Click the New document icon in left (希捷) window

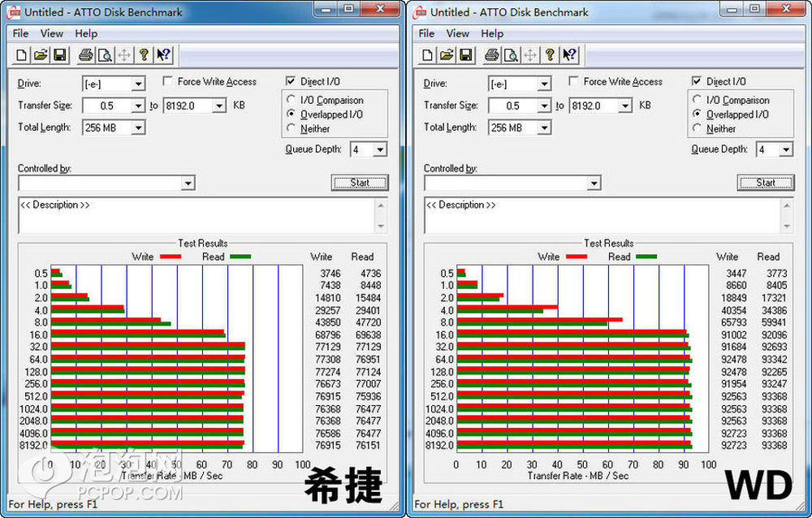pos(21,55)
